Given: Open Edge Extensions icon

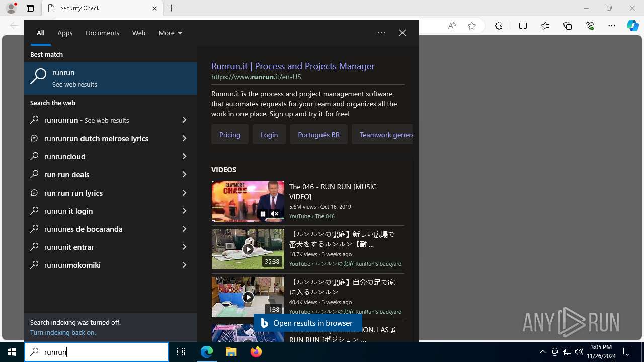Looking at the screenshot, I should tap(499, 26).
